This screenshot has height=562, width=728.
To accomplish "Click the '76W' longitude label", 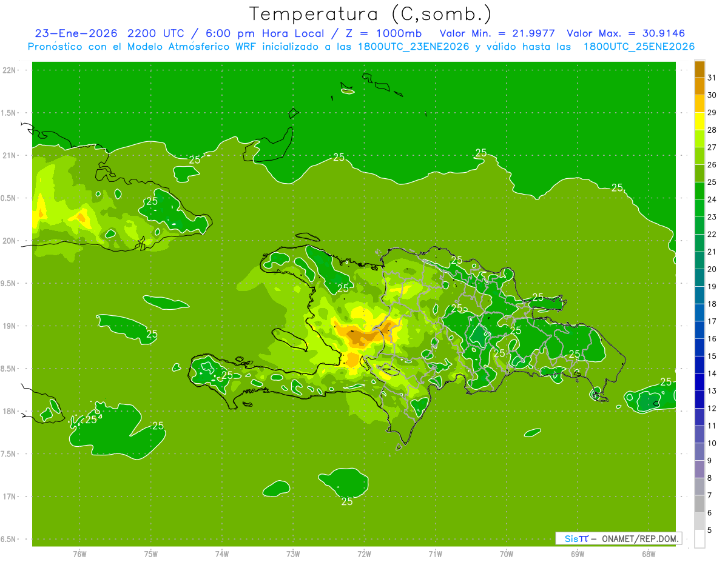I will [79, 554].
